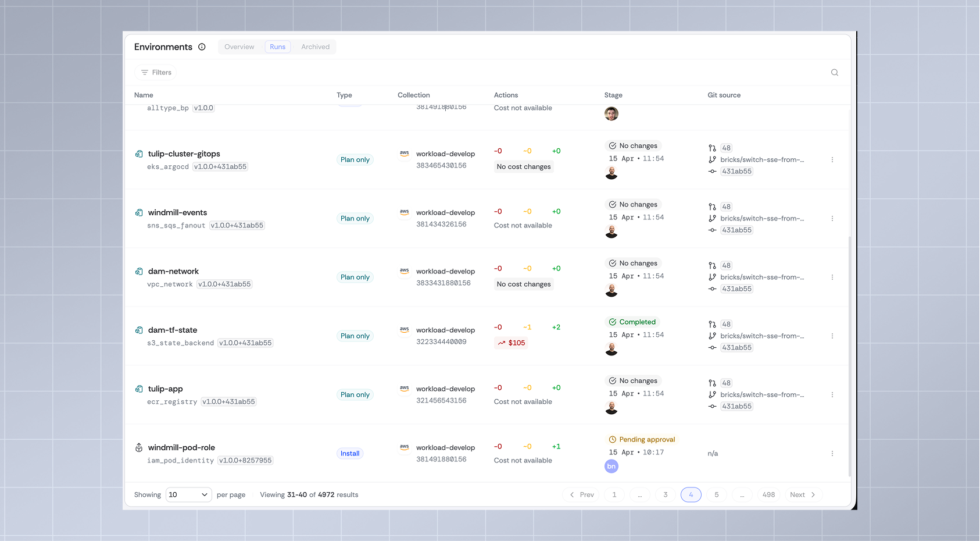Image resolution: width=980 pixels, height=541 pixels.
Task: Open row menu for dam-tf-state
Action: pyautogui.click(x=832, y=336)
